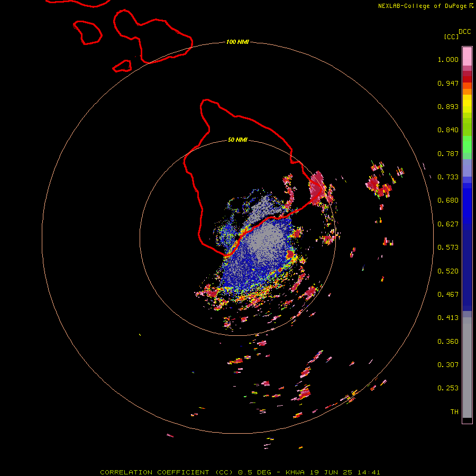Viewport: 476px width, 476px height.
Task: Click the 0.840 color scale value
Action: [x=448, y=130]
